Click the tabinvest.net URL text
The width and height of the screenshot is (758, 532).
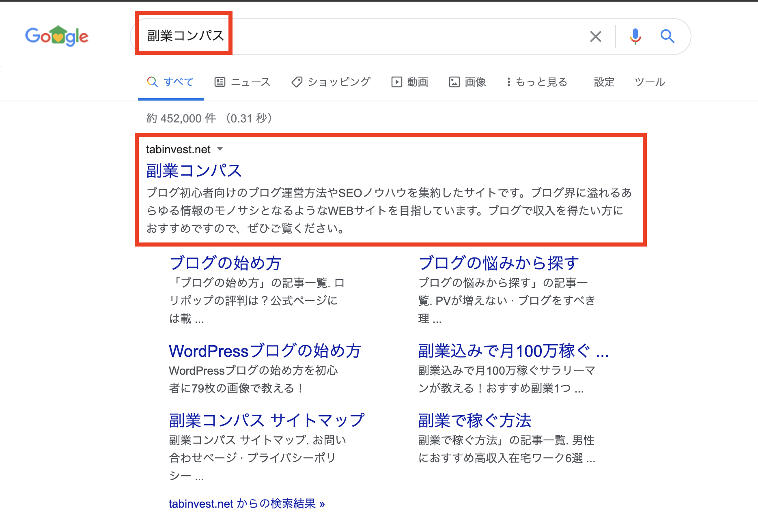point(178,149)
